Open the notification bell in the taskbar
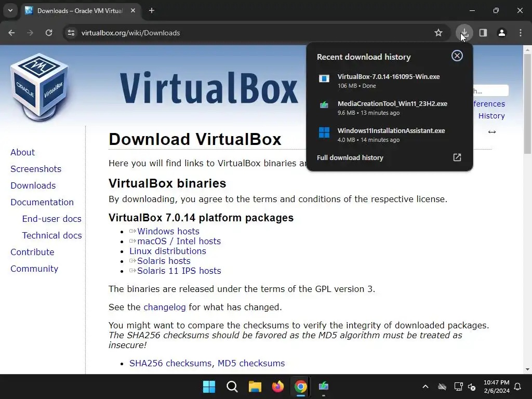Image resolution: width=532 pixels, height=399 pixels. [x=518, y=387]
